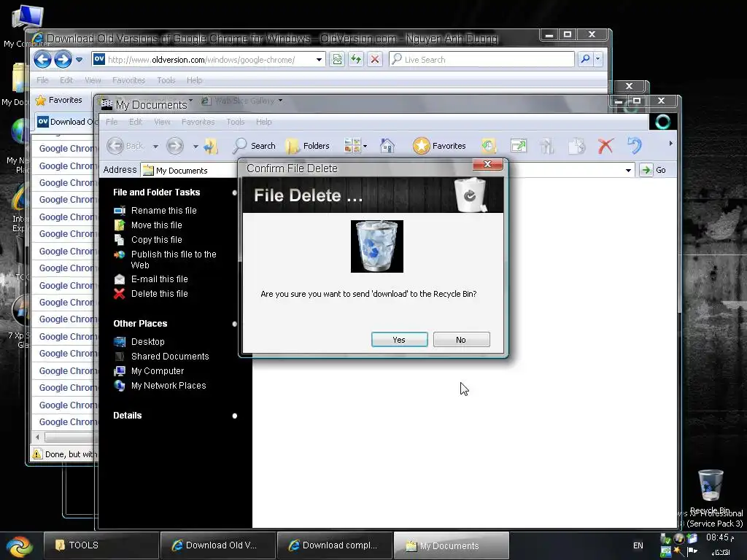Click Move this file
747x560 pixels.
pyautogui.click(x=156, y=225)
